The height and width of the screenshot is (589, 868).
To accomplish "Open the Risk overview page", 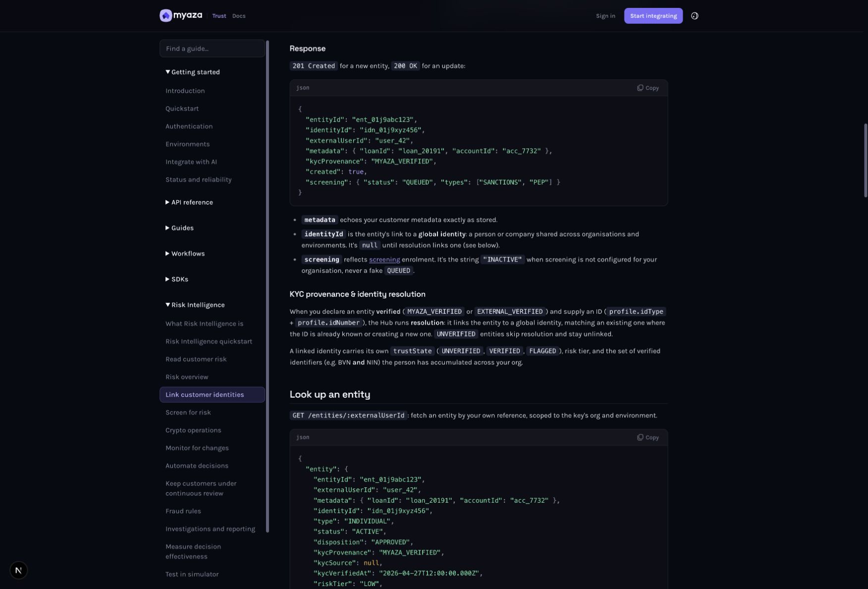I will 187,377.
